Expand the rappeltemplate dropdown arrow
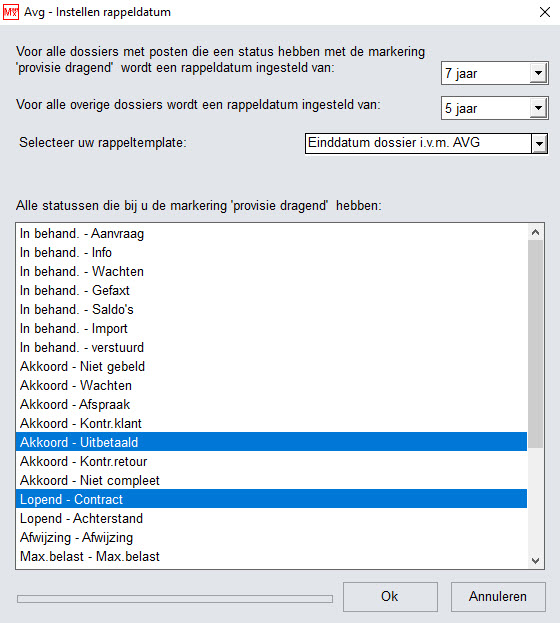 539,143
